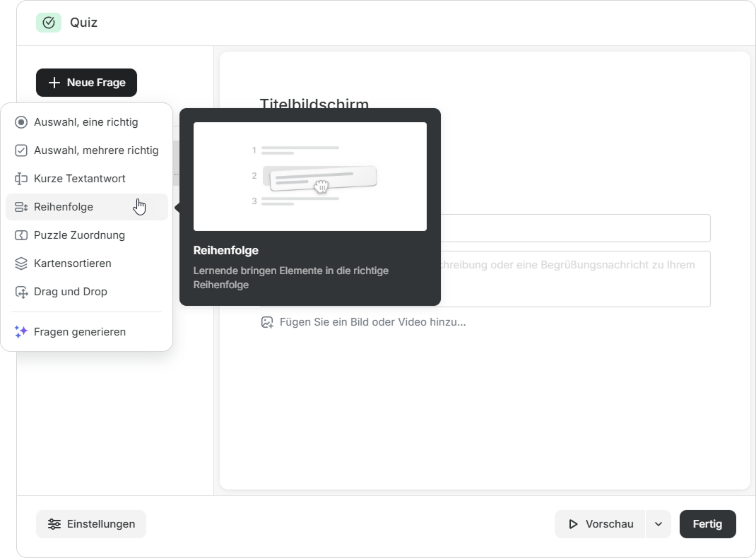Viewport: 756px width, 558px height.
Task: Expand the Vorschau dropdown arrow
Action: pos(658,524)
